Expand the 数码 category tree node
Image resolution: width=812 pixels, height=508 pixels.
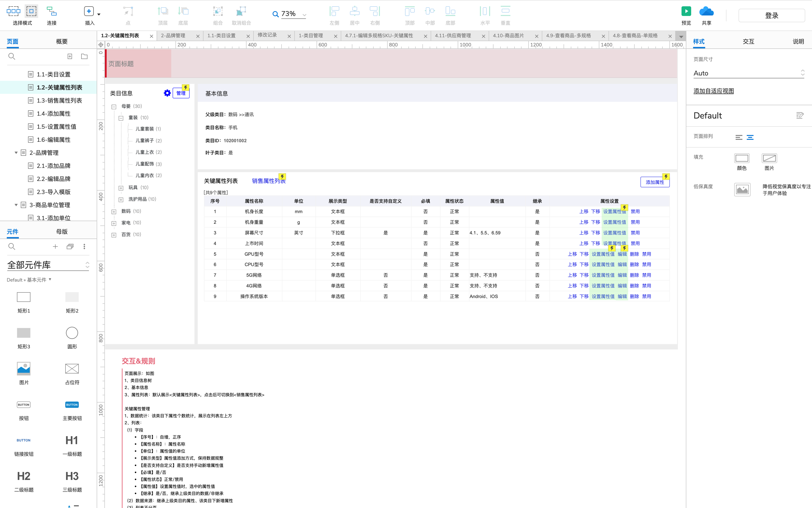114,212
